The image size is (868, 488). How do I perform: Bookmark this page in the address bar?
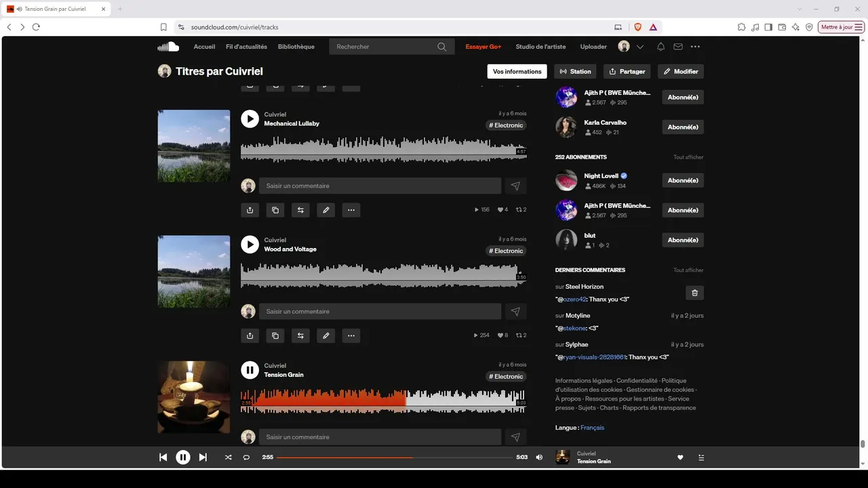(163, 27)
